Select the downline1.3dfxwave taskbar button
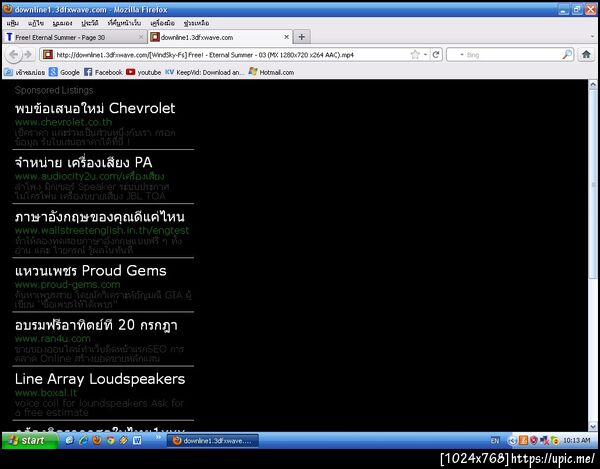This screenshot has width=600, height=469. [x=213, y=441]
